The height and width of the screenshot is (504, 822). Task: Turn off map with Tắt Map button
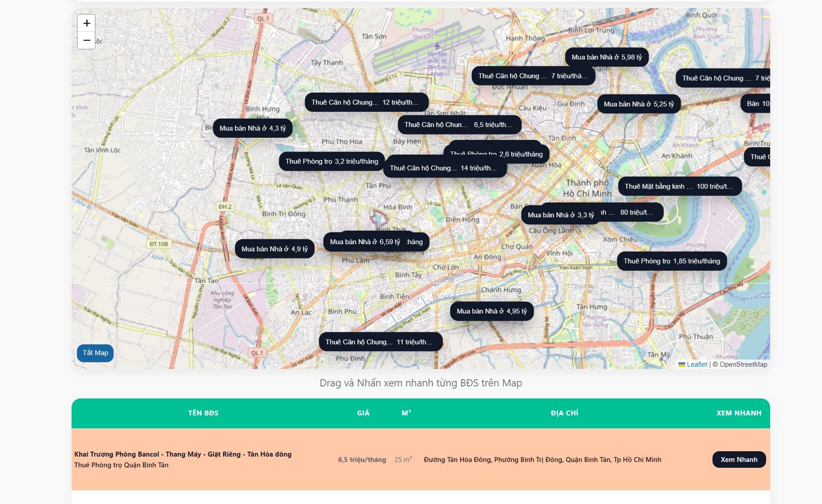(x=95, y=353)
